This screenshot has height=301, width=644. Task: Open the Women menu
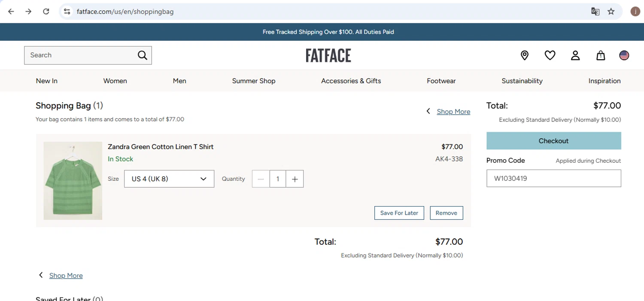tap(115, 81)
